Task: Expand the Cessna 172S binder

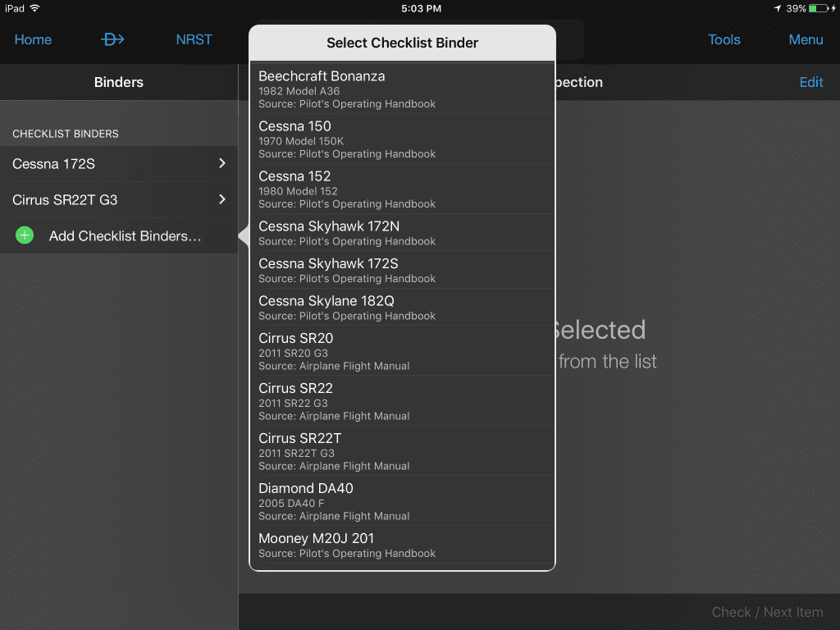Action: 119,164
